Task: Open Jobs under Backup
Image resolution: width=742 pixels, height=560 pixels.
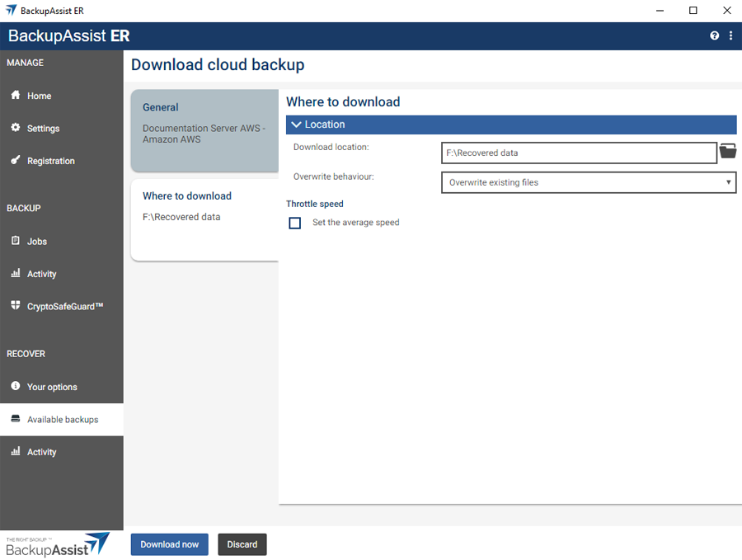Action: (62, 242)
